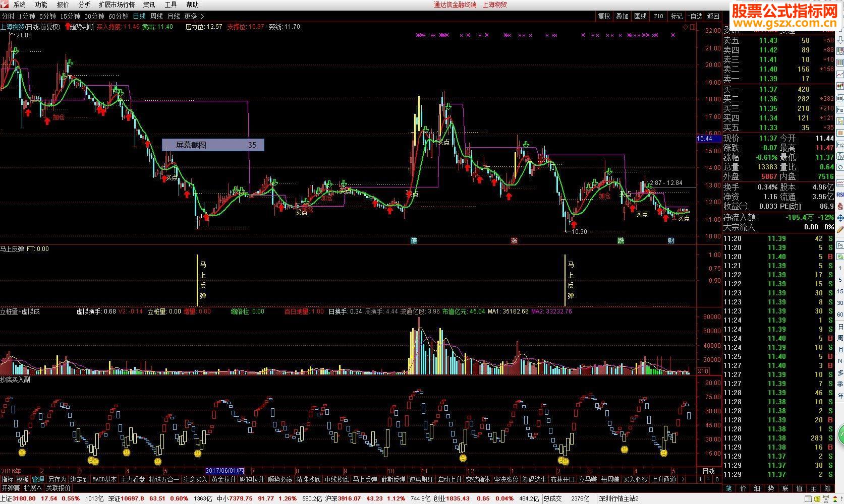Select the pencil drawing sidebar icon
The image size is (844, 504).
tap(840, 229)
